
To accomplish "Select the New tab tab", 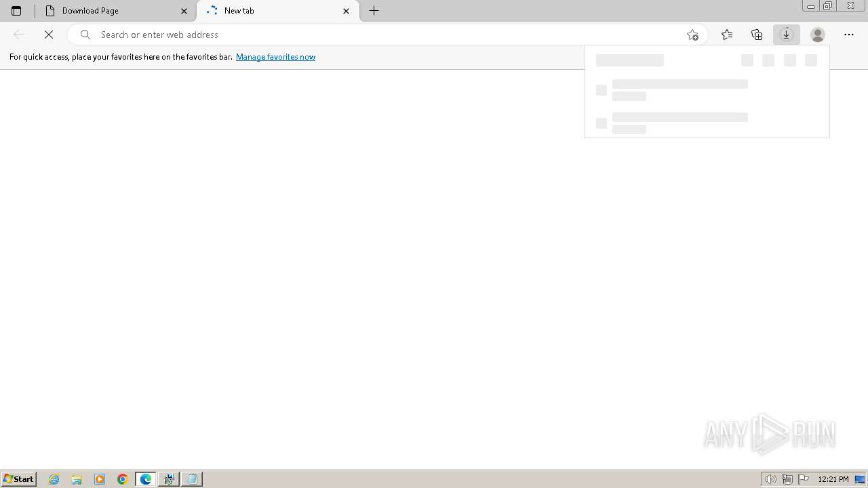I will (278, 11).
